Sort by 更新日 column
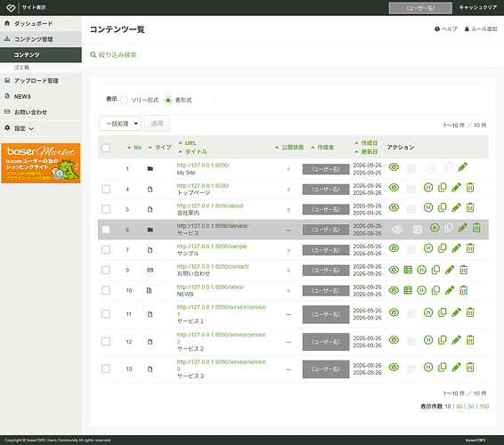Screen dimensions: 504x445 click(366, 151)
